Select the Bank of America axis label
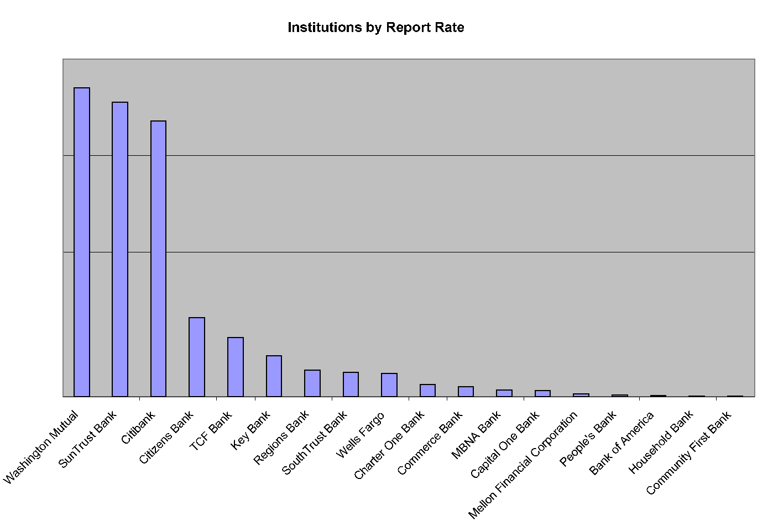Image resolution: width=773 pixels, height=532 pixels. click(621, 443)
